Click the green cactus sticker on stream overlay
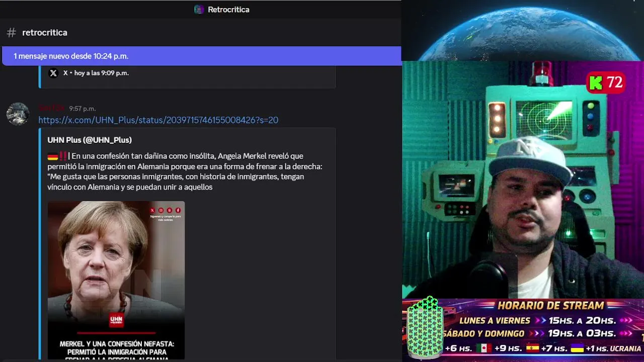Image resolution: width=644 pixels, height=362 pixels. click(425, 327)
